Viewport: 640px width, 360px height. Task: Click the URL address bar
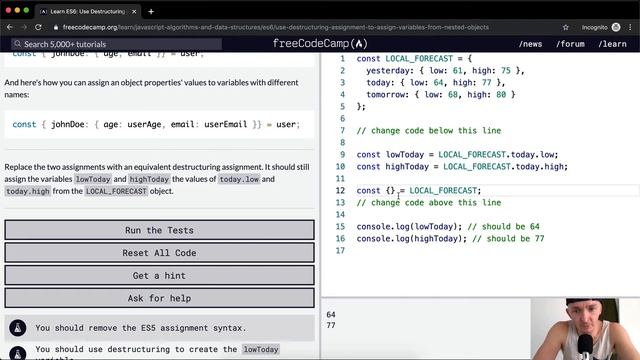point(276,27)
